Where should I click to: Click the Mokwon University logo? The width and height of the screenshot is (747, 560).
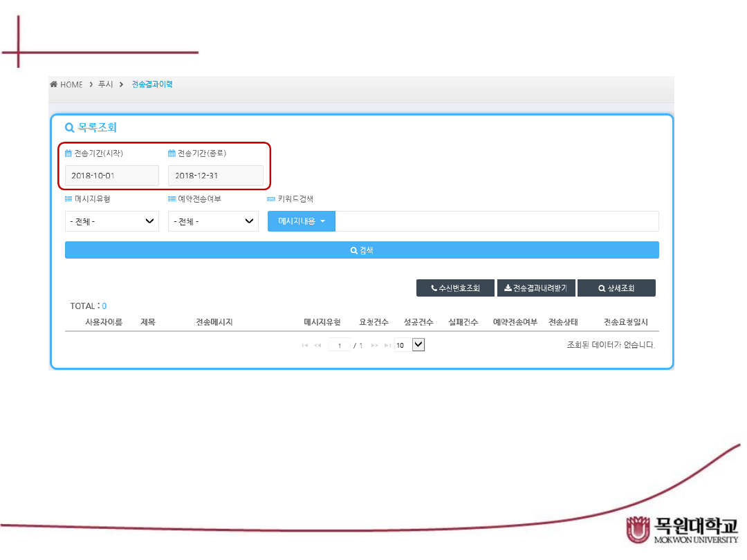681,530
